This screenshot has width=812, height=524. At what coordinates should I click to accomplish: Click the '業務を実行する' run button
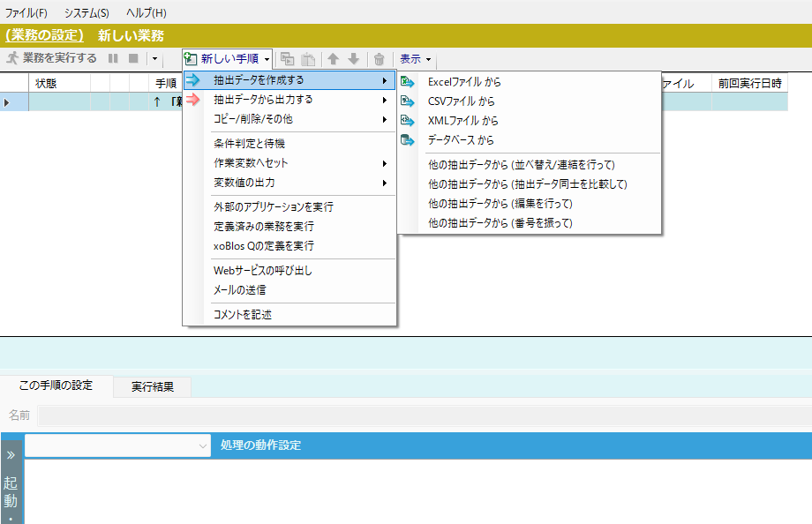click(x=51, y=58)
